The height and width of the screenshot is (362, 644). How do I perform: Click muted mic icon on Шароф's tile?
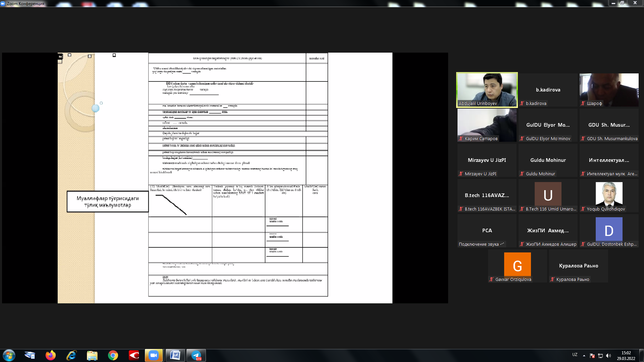pos(583,104)
